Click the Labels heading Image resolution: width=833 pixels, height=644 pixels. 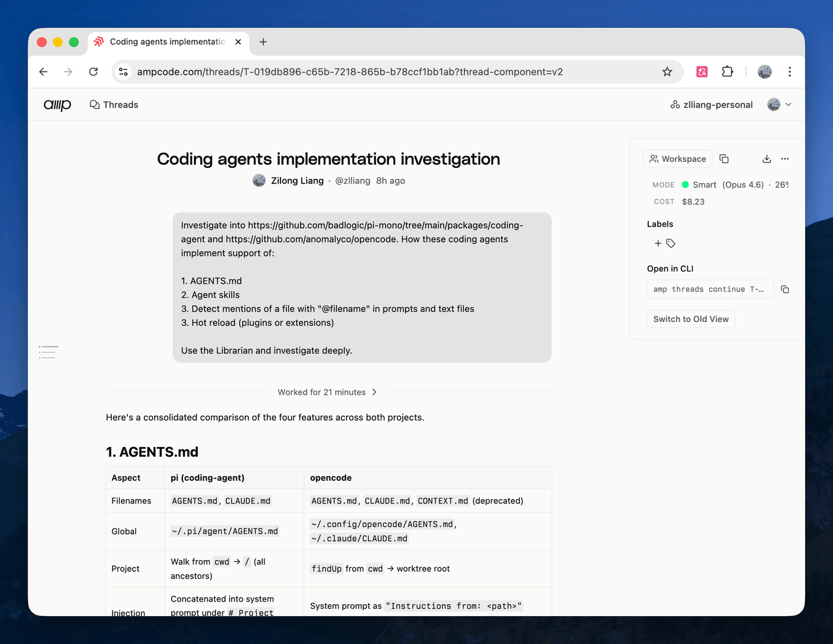pyautogui.click(x=660, y=224)
